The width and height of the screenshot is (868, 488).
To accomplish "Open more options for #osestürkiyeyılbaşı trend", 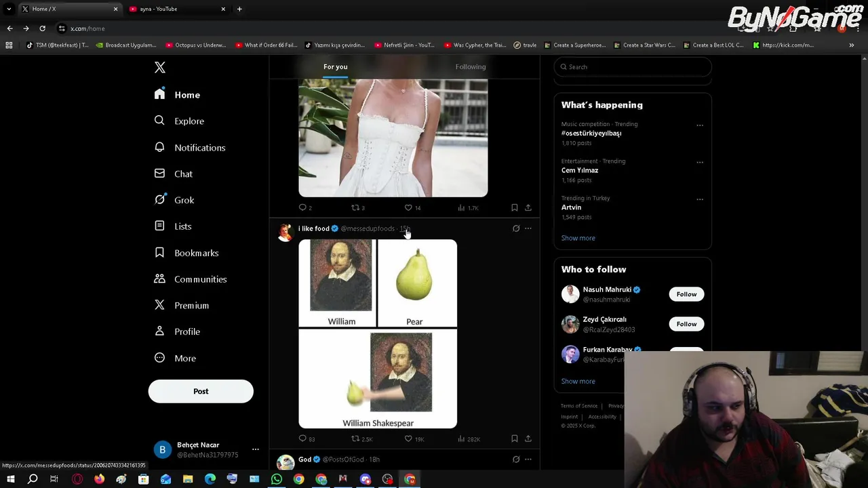I will [x=700, y=125].
